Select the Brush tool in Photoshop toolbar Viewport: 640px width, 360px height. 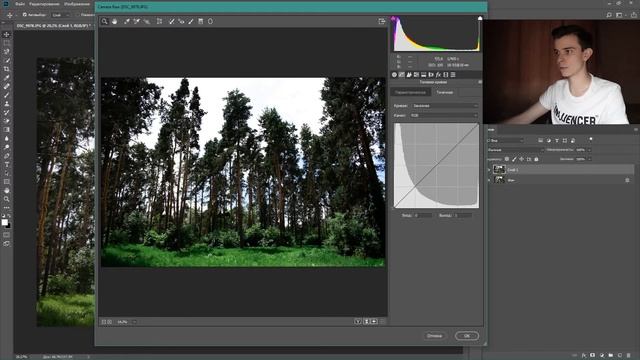click(x=7, y=95)
